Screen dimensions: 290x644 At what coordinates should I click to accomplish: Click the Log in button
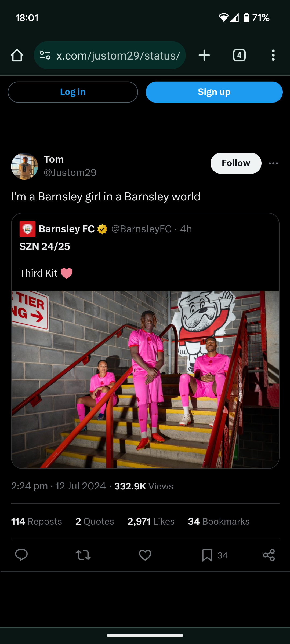coord(73,92)
